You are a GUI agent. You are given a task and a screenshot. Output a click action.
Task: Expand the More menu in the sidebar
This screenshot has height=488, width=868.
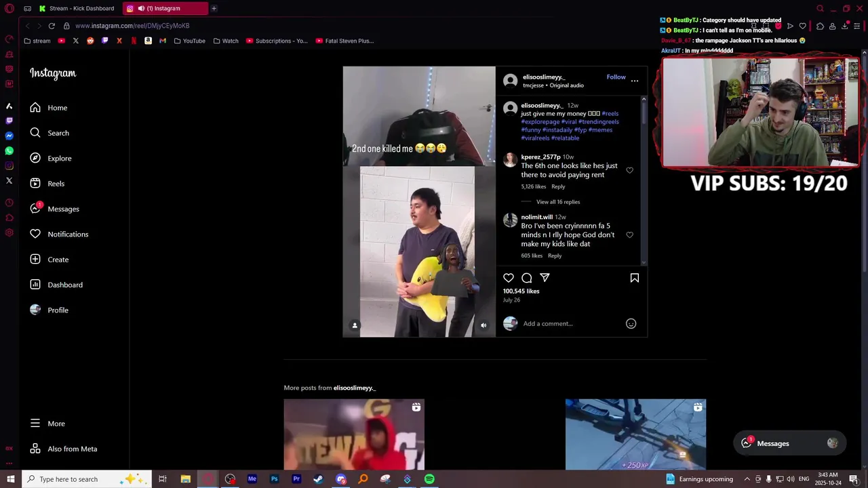click(47, 424)
